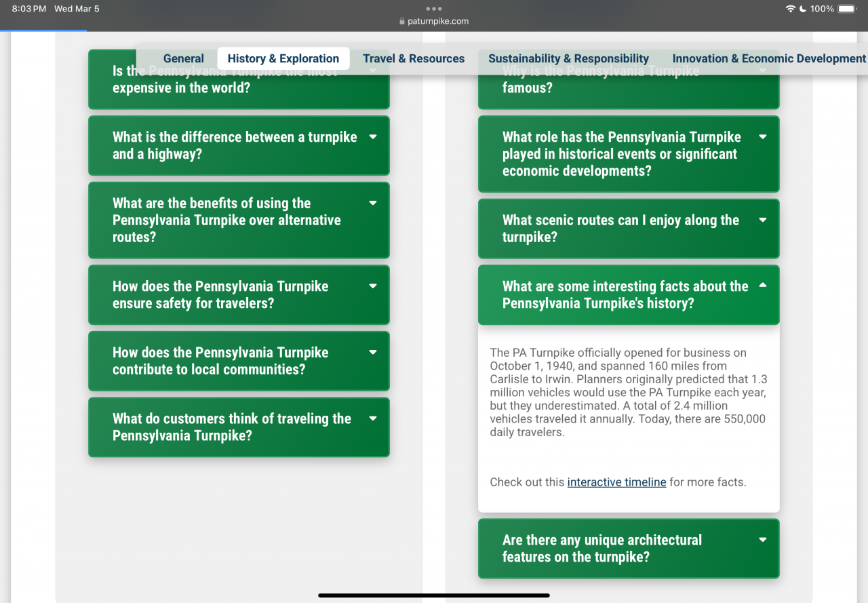Expand 'role in historical events' question

629,154
